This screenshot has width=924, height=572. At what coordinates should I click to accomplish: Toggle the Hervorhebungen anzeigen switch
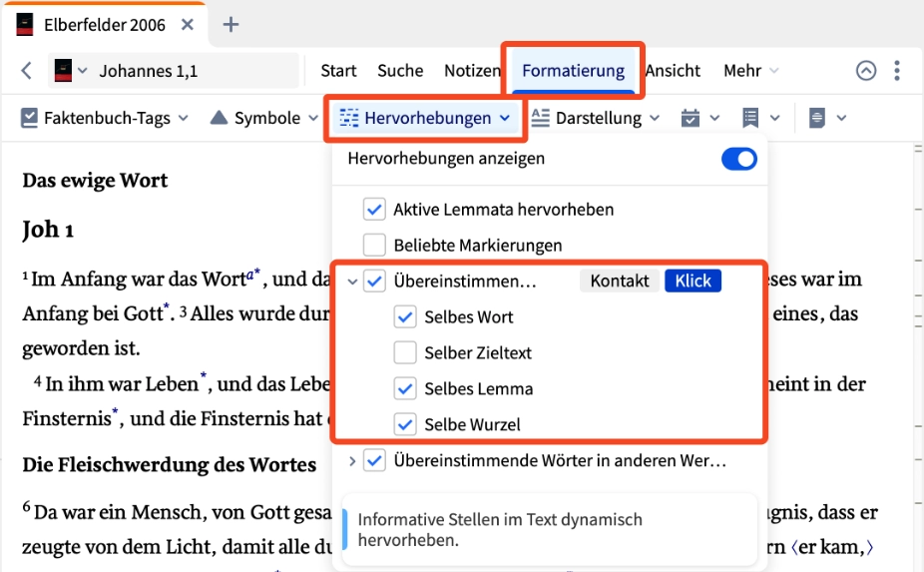click(739, 159)
